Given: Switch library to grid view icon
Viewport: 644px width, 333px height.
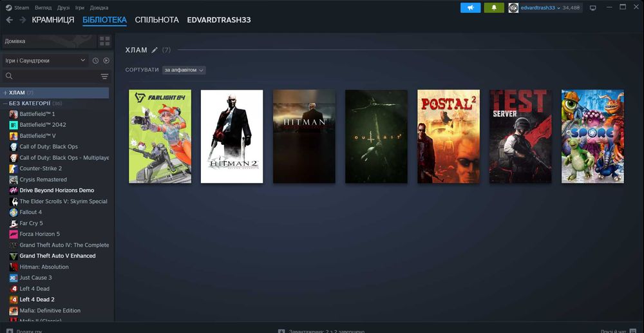Looking at the screenshot, I should pyautogui.click(x=105, y=41).
